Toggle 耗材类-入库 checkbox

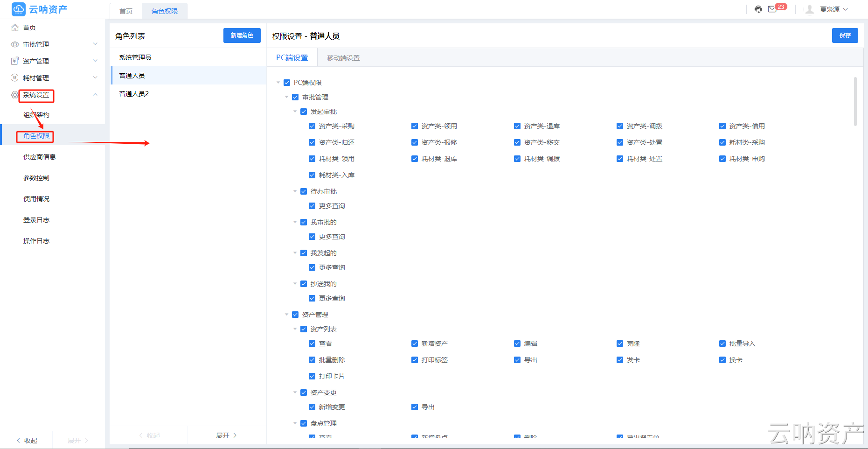coord(312,175)
